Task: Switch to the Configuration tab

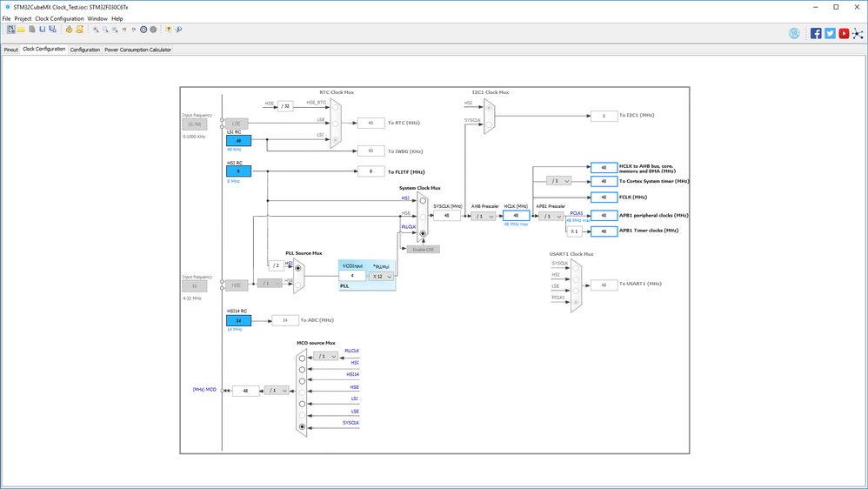Action: point(85,50)
